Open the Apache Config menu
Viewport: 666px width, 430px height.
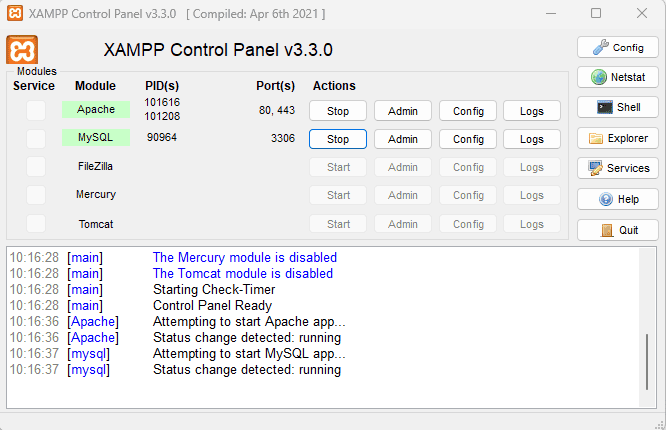point(468,111)
